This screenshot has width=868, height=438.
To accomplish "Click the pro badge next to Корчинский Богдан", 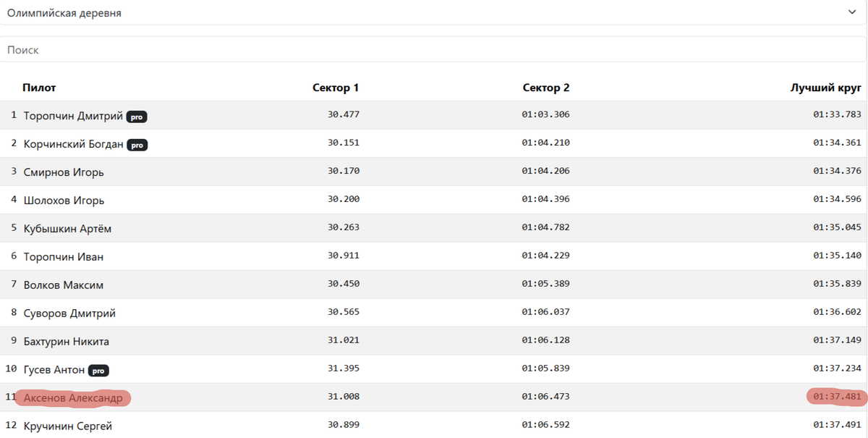I will pyautogui.click(x=137, y=145).
